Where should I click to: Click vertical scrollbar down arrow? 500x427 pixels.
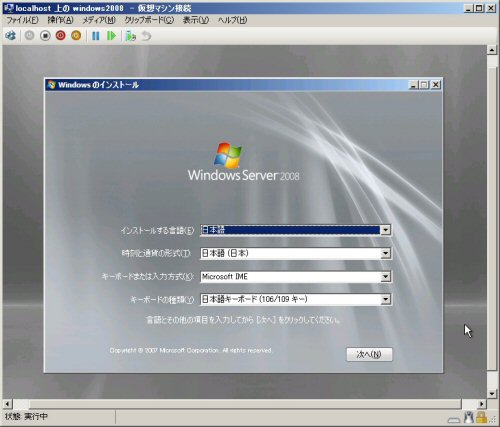coord(492,394)
